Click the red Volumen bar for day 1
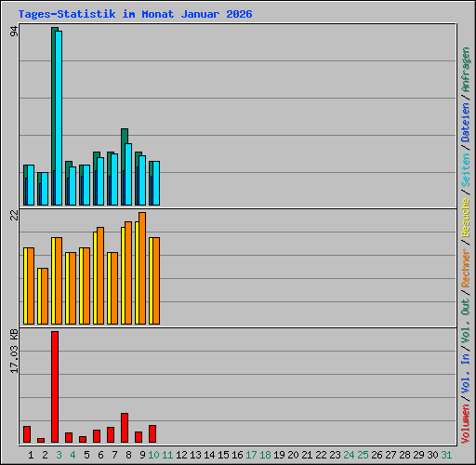The height and width of the screenshot is (465, 476). pos(27,434)
